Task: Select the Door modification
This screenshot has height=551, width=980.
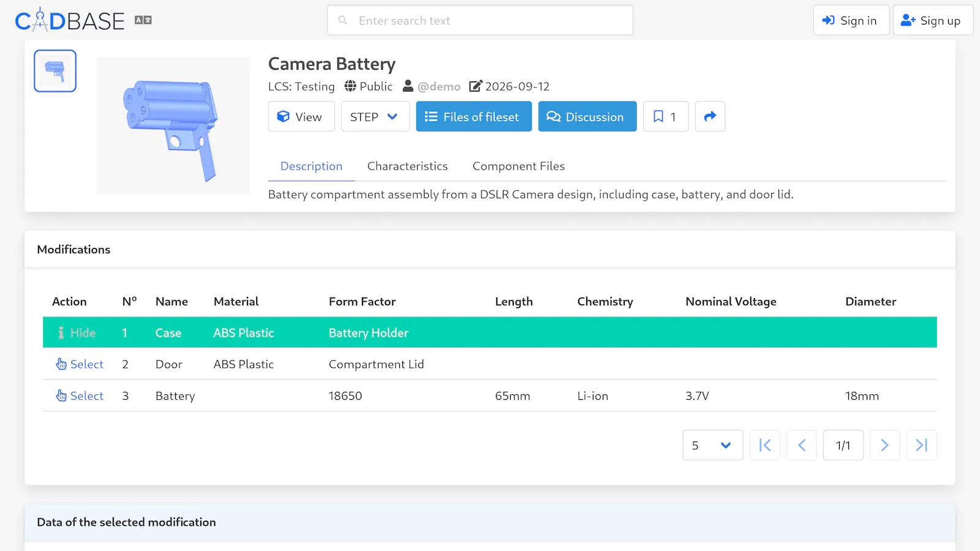Action: (x=80, y=364)
